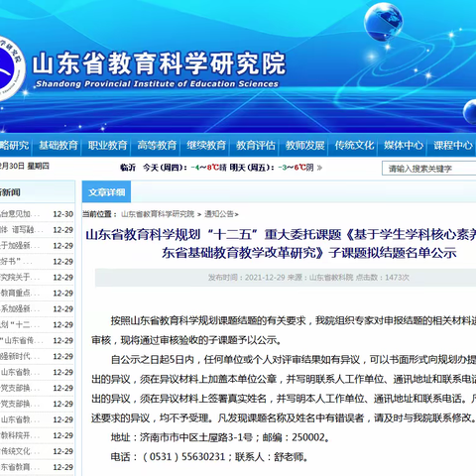Click the paragraph line starting 按照山东省教育科学规划

(x=294, y=320)
